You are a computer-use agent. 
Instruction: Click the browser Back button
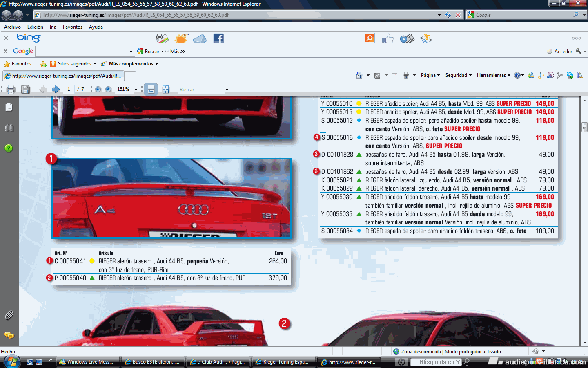coord(6,15)
